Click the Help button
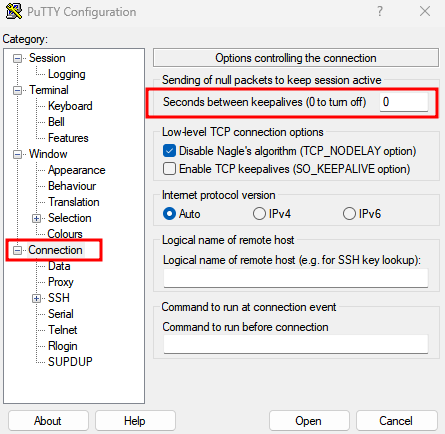The width and height of the screenshot is (445, 434). point(135,421)
